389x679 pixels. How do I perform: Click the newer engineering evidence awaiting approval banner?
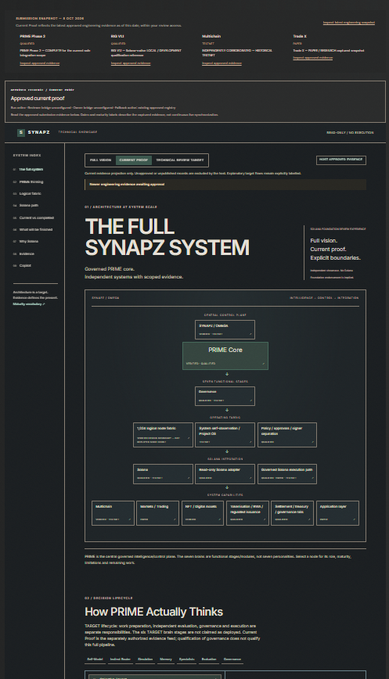(x=225, y=184)
